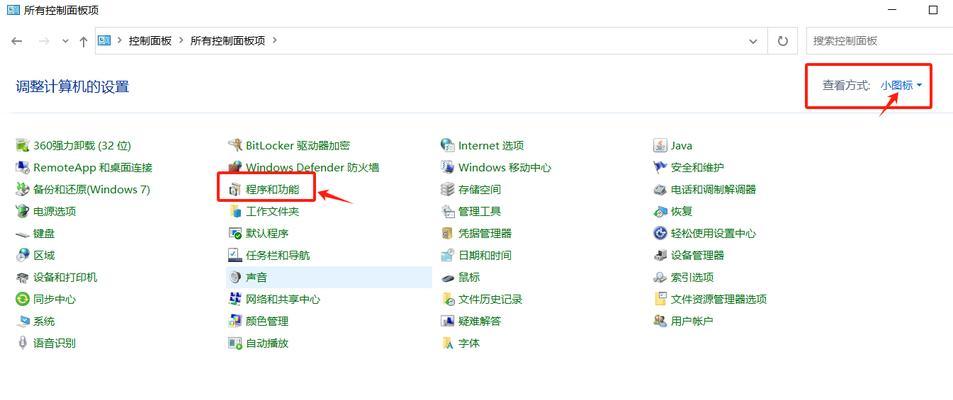Open the 恢复 recovery link

pos(682,212)
